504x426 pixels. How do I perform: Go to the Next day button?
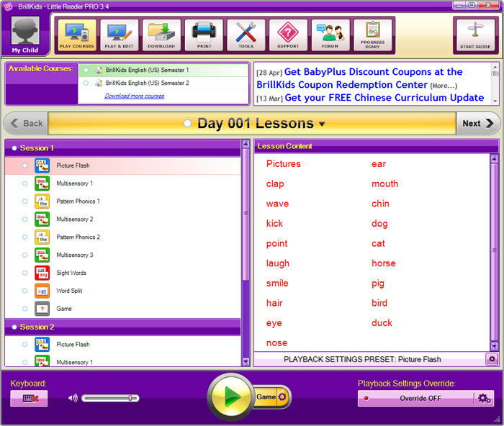tap(477, 123)
